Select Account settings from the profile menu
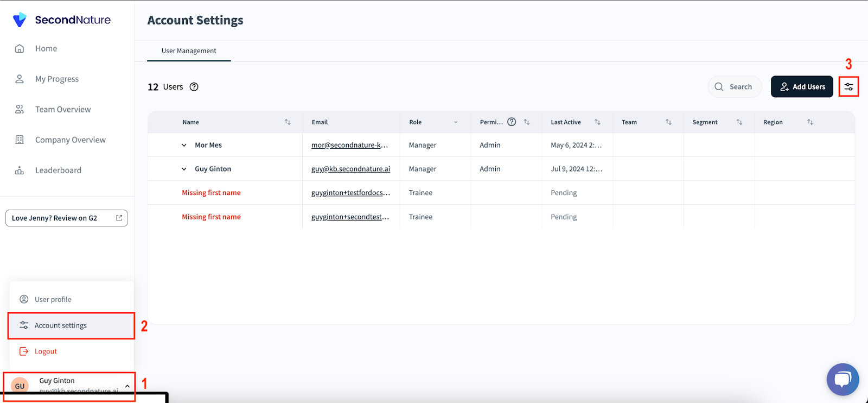Viewport: 868px width, 403px height. click(61, 325)
